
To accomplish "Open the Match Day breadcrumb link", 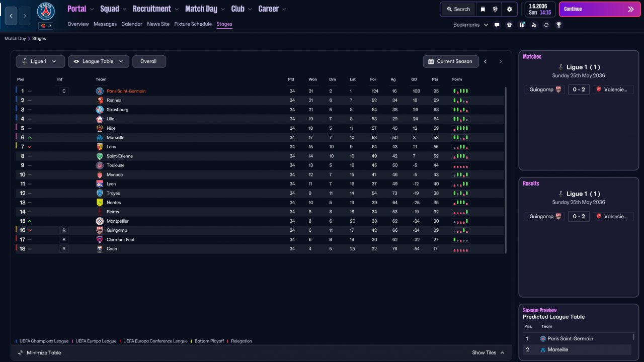I will coord(15,39).
